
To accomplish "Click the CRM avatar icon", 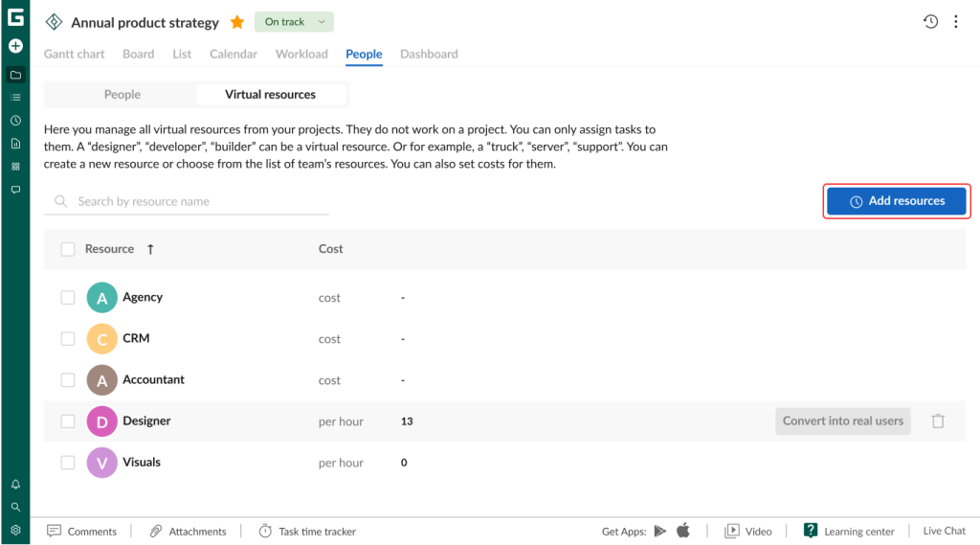I will 101,338.
